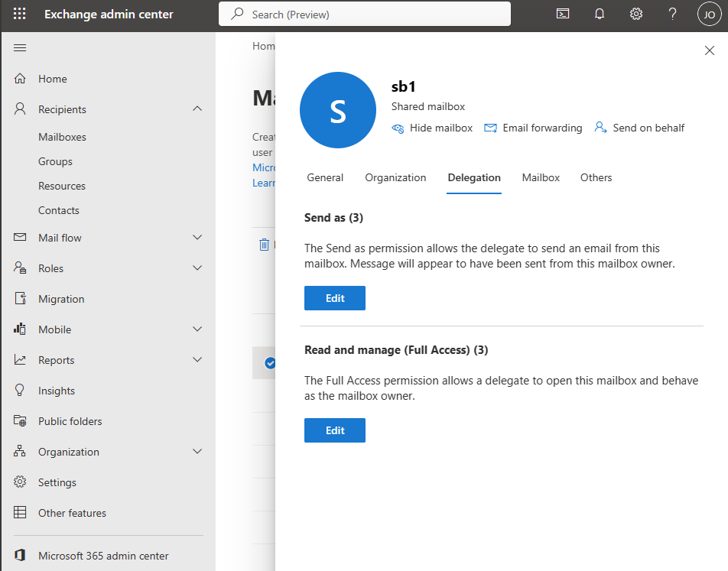The height and width of the screenshot is (571, 728).
Task: Open the Public folders menu item
Action: coord(70,421)
